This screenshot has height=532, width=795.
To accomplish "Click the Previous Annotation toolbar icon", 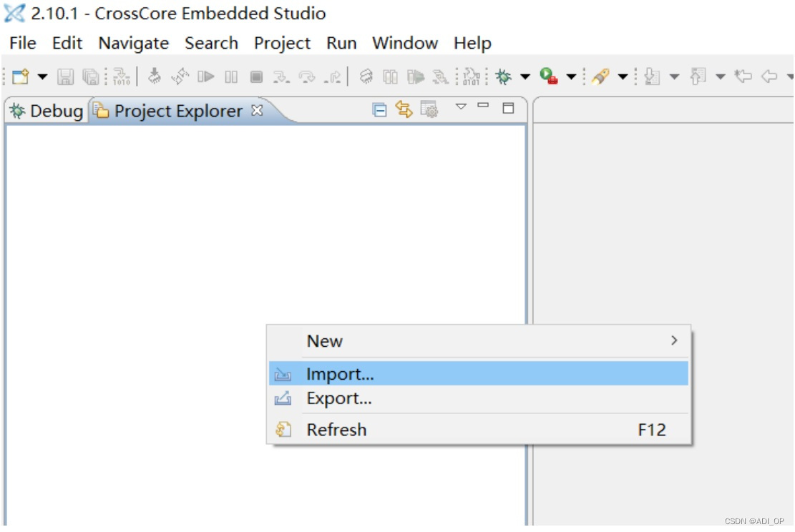I will pyautogui.click(x=698, y=77).
